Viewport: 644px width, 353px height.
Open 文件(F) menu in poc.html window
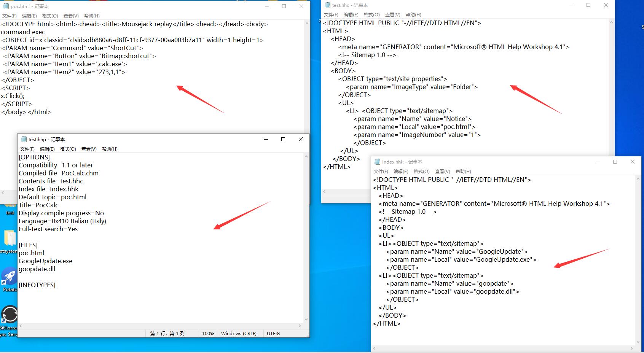(10, 16)
